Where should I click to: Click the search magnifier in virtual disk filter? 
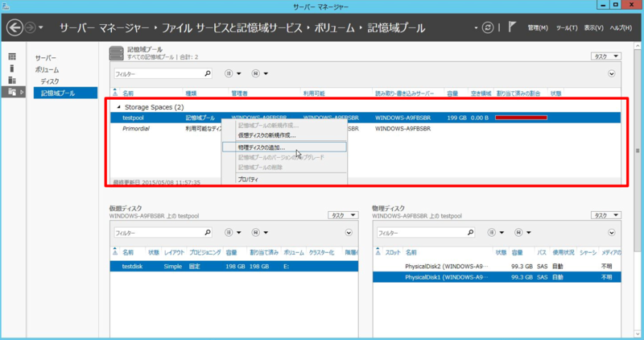coord(207,233)
